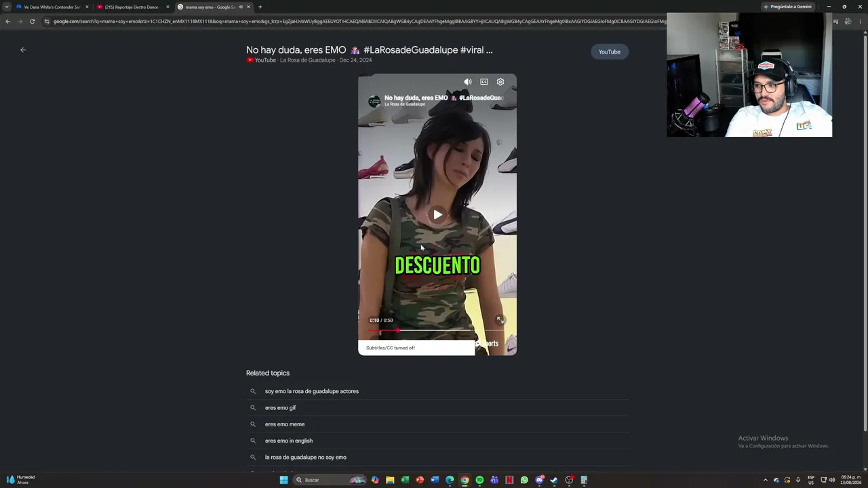Play the video with the center play button
868x488 pixels.
click(437, 215)
